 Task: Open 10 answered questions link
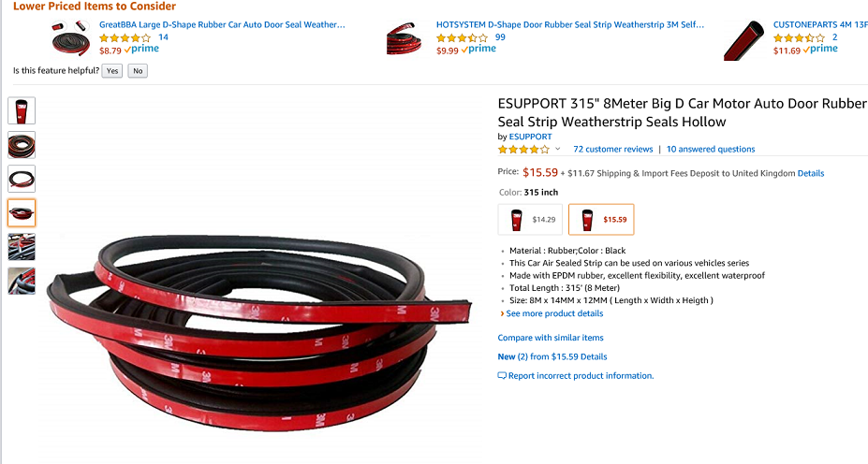click(x=711, y=150)
